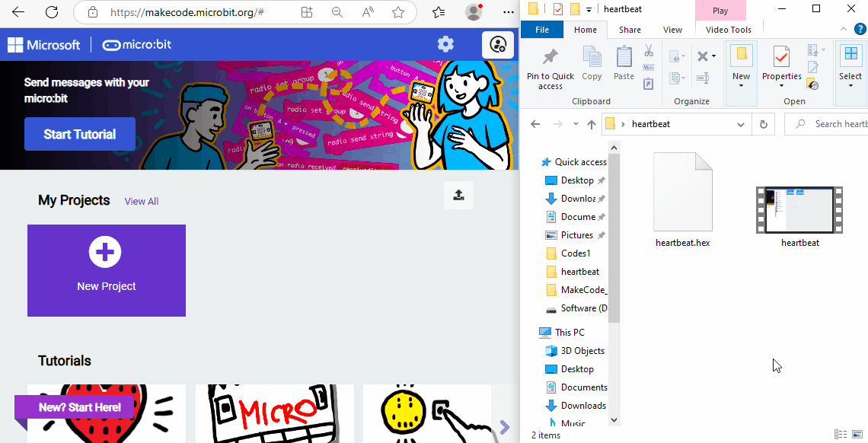Image resolution: width=868 pixels, height=443 pixels.
Task: Open the New dropdown in ribbon
Action: (742, 86)
